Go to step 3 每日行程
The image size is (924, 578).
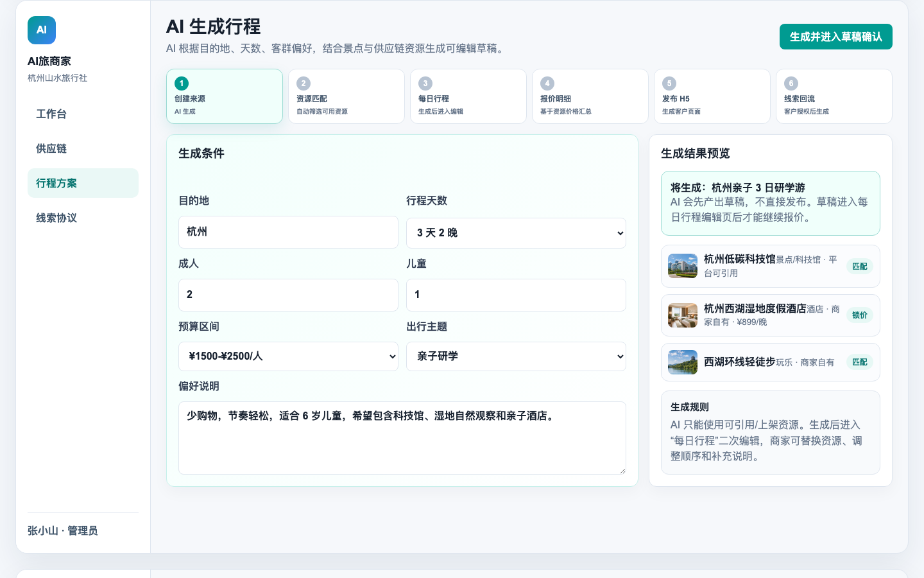tap(468, 96)
